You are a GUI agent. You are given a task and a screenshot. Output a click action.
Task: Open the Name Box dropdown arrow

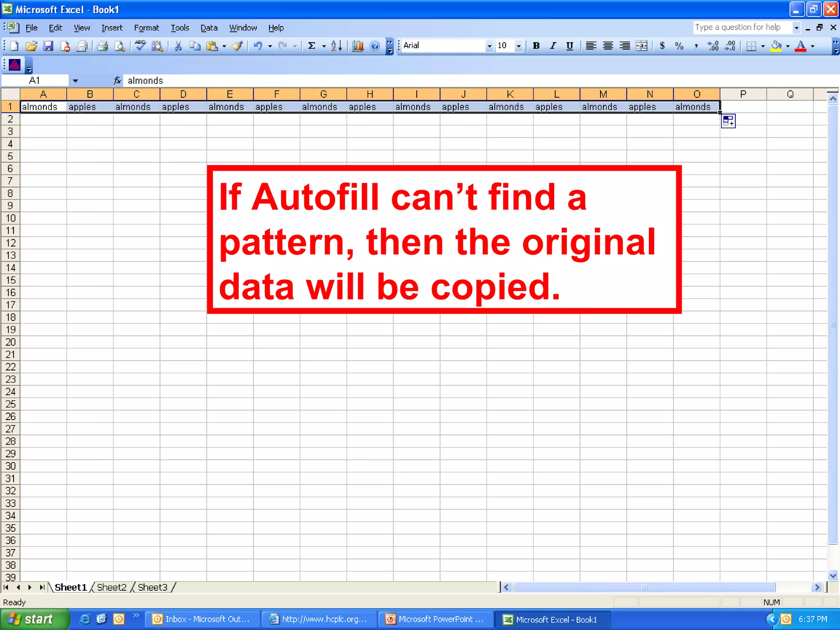[x=75, y=81]
